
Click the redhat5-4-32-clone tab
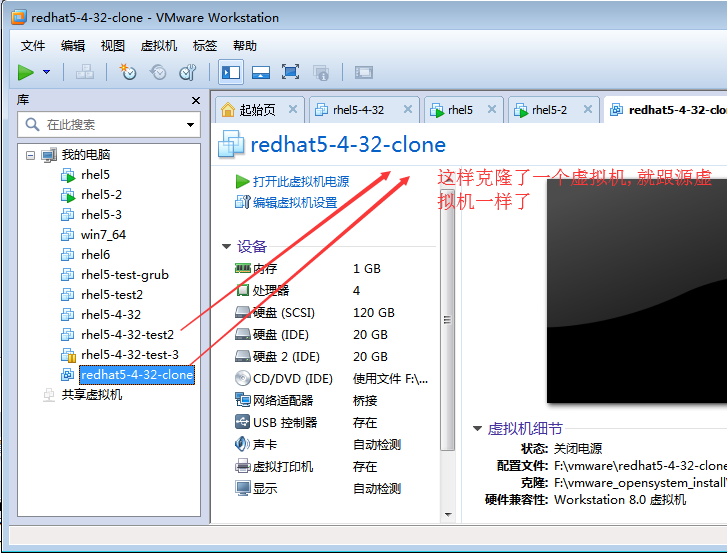click(x=668, y=110)
